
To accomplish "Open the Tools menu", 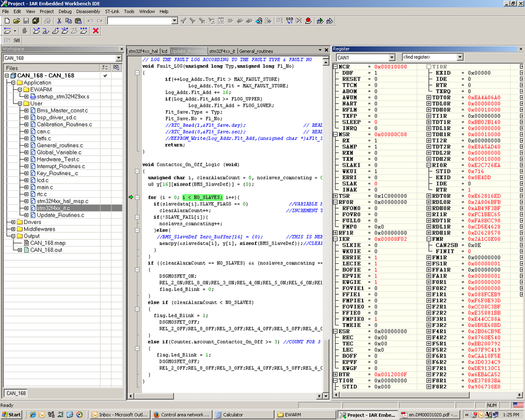I will [x=129, y=12].
